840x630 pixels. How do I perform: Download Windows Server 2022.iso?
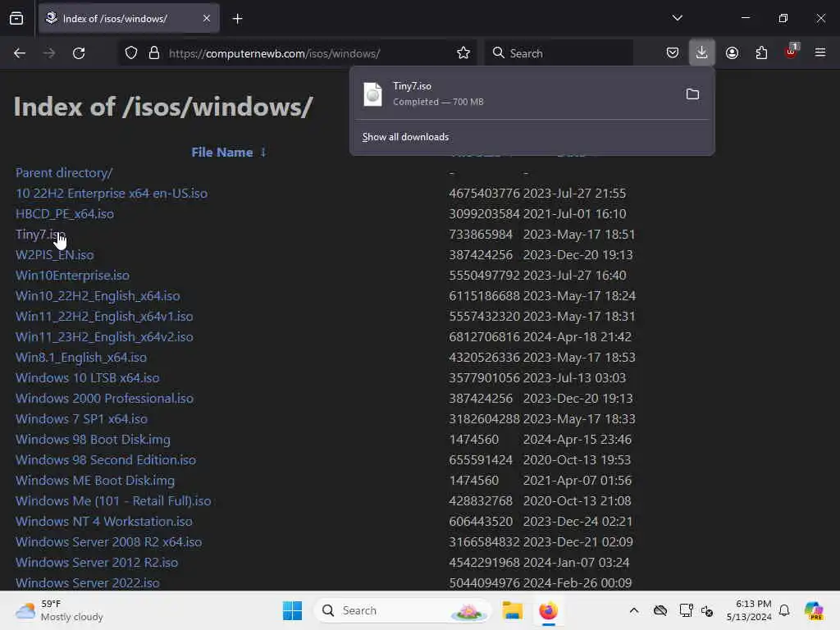point(87,583)
